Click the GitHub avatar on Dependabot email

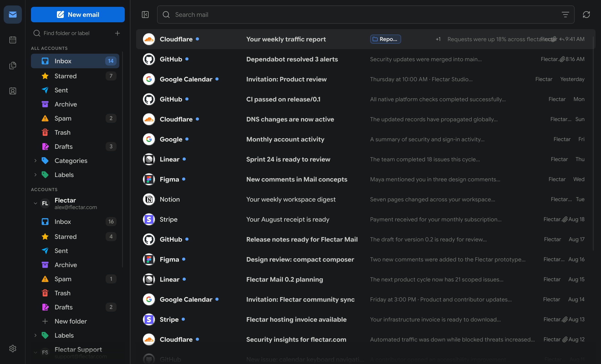click(149, 59)
